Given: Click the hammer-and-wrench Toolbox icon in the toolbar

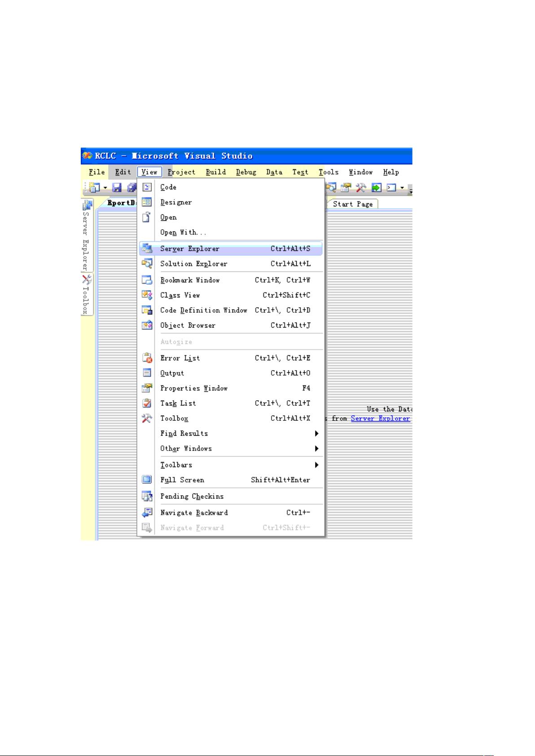Looking at the screenshot, I should coord(361,188).
